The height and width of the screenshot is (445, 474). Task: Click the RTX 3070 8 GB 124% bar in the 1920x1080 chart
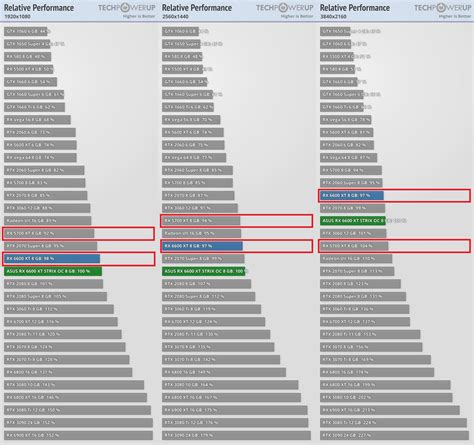[x=65, y=347]
